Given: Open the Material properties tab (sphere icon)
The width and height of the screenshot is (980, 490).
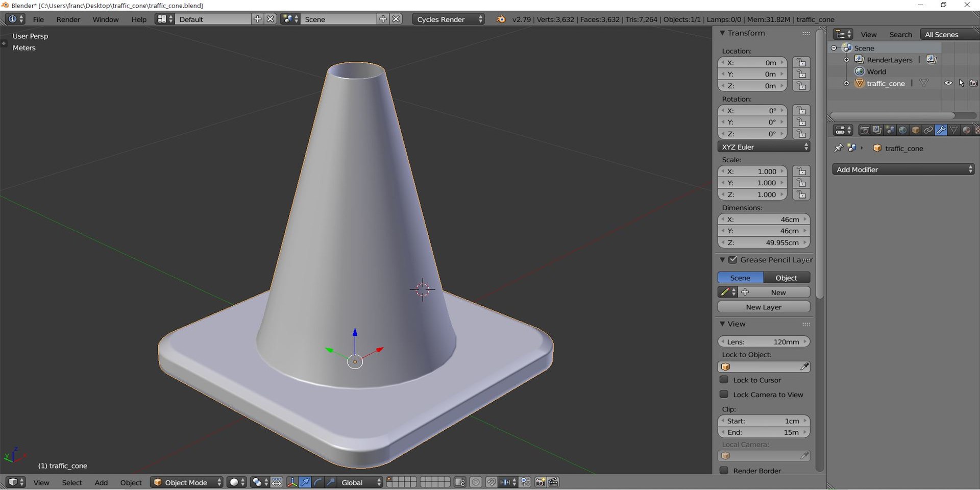Looking at the screenshot, I should pos(966,130).
